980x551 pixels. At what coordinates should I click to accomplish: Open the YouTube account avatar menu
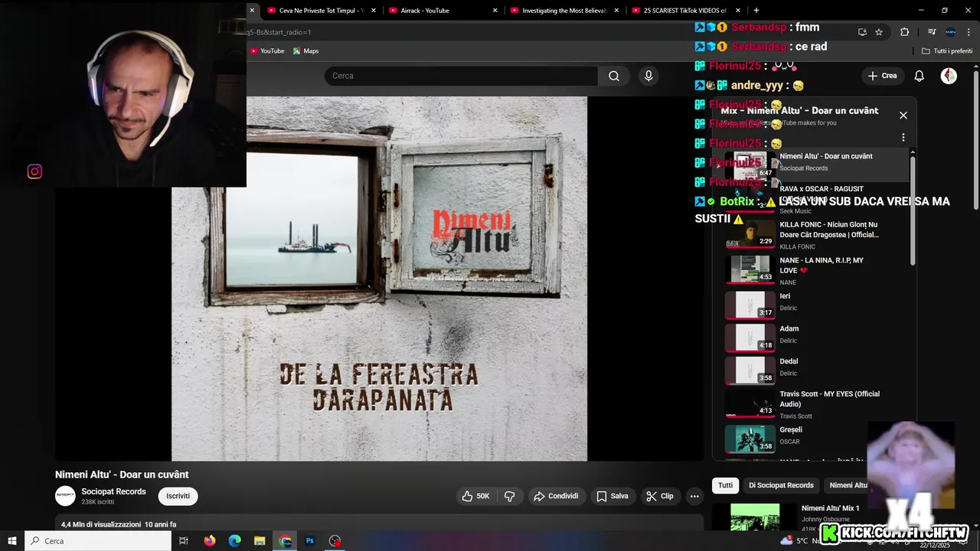point(949,76)
